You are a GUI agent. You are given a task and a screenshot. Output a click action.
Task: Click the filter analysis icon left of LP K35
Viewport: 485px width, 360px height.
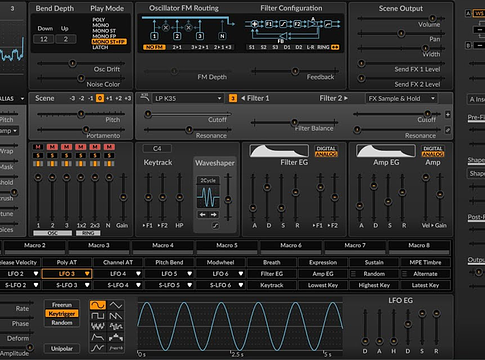145,98
